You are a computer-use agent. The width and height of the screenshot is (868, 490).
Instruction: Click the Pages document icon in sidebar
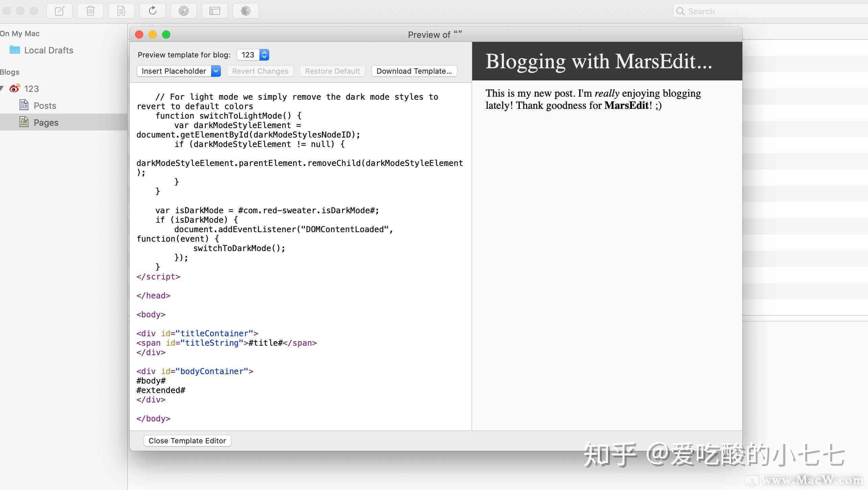point(24,122)
